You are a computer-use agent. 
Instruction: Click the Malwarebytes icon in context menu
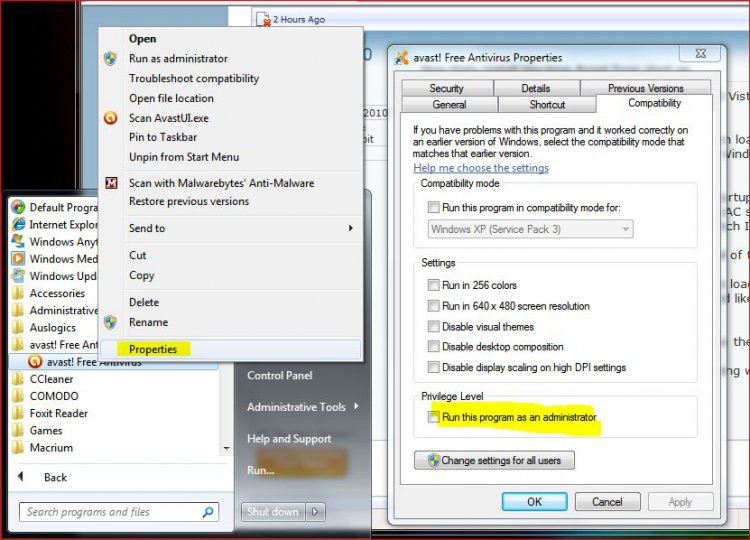[111, 183]
